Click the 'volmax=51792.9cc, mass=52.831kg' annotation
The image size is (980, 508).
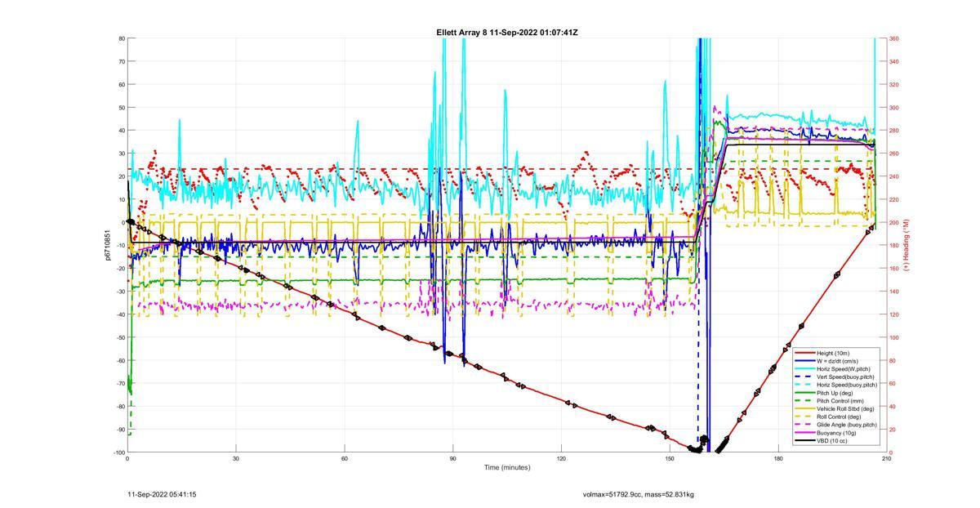[x=639, y=494]
